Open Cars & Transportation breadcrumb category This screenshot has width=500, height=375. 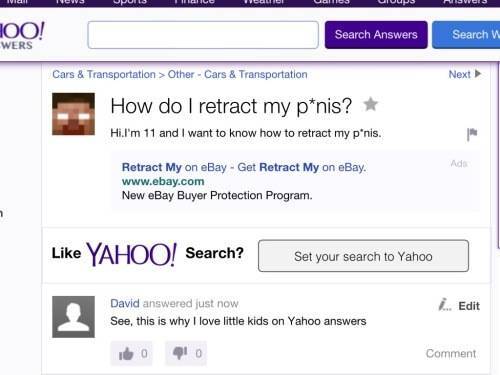tap(104, 74)
